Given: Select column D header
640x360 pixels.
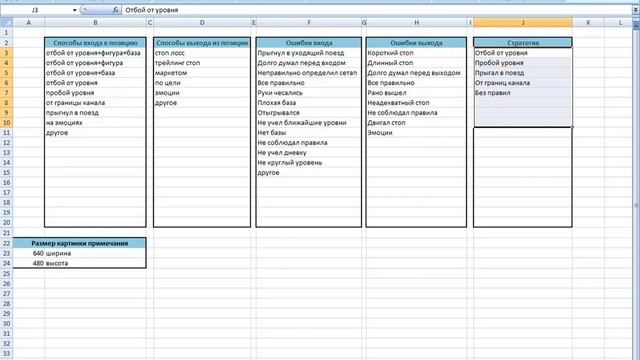Looking at the screenshot, I should (x=202, y=22).
